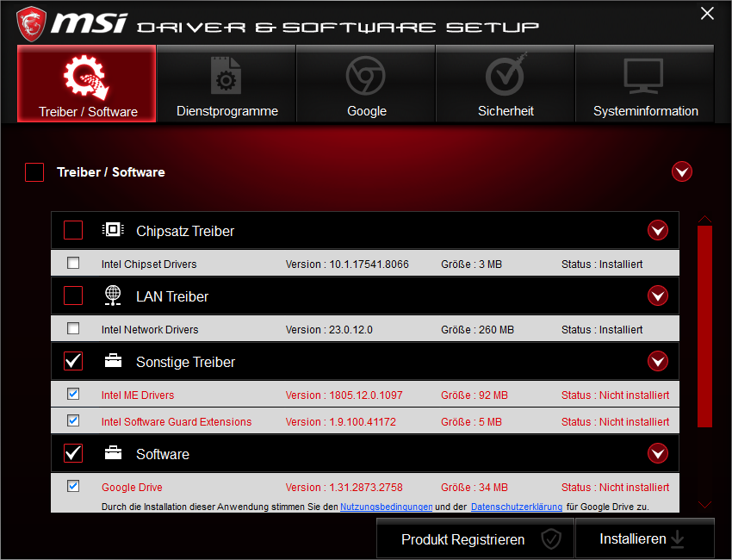The image size is (732, 560).
Task: Click the document gear icon for Dienstprogramme
Action: click(x=226, y=76)
